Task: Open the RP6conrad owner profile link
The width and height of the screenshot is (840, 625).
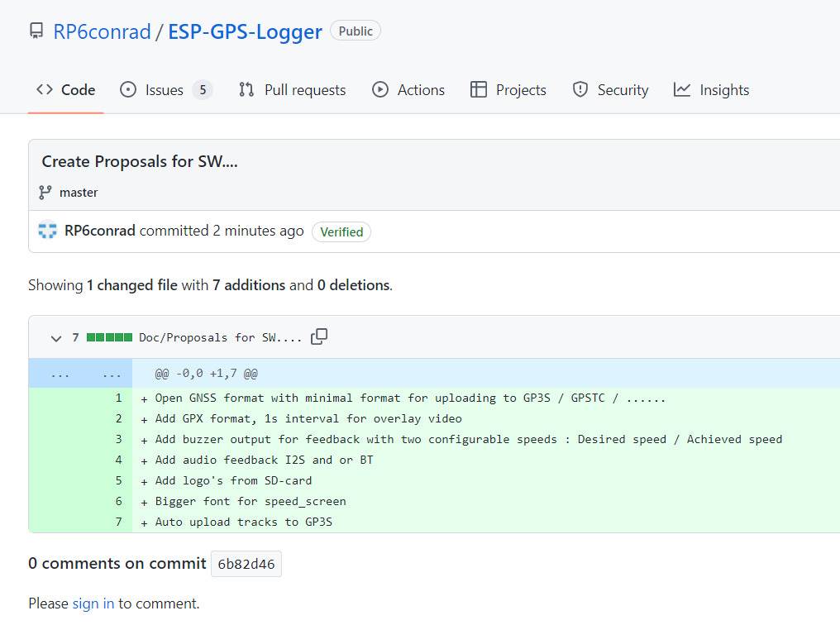Action: tap(102, 31)
